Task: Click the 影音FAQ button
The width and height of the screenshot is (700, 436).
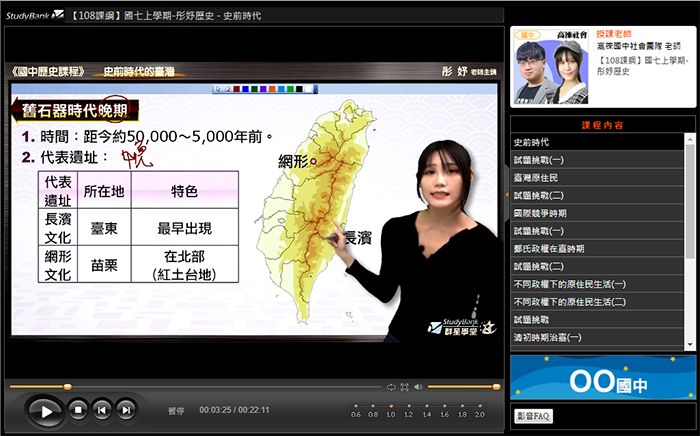Action: point(532,415)
